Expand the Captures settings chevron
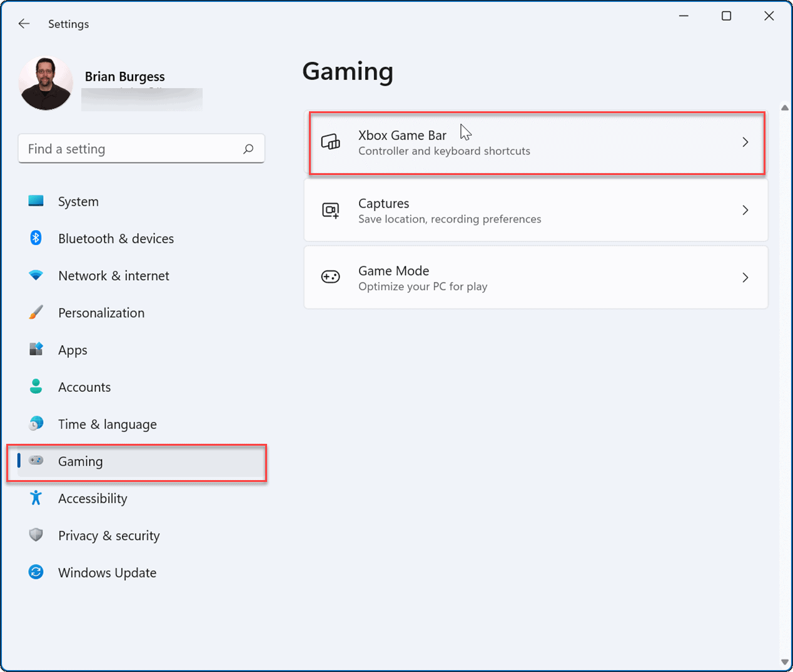 [745, 210]
